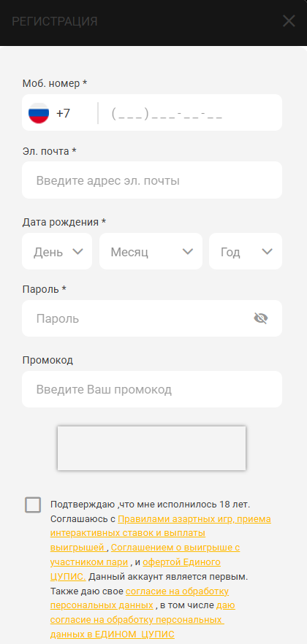Click the Моб. номер label

55,83
